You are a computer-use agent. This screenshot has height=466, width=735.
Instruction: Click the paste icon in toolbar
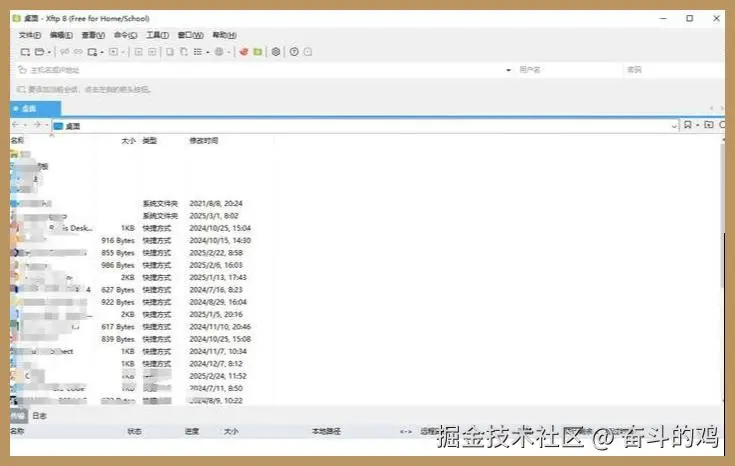(184, 52)
